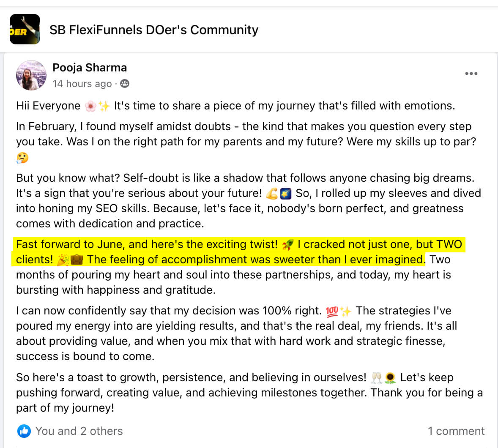Click the '14 hours ago' timestamp
The image size is (498, 448).
[83, 84]
